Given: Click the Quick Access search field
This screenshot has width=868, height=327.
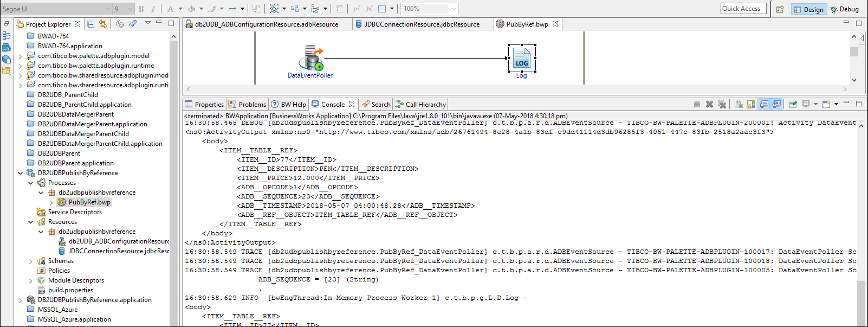Looking at the screenshot, I should 744,9.
